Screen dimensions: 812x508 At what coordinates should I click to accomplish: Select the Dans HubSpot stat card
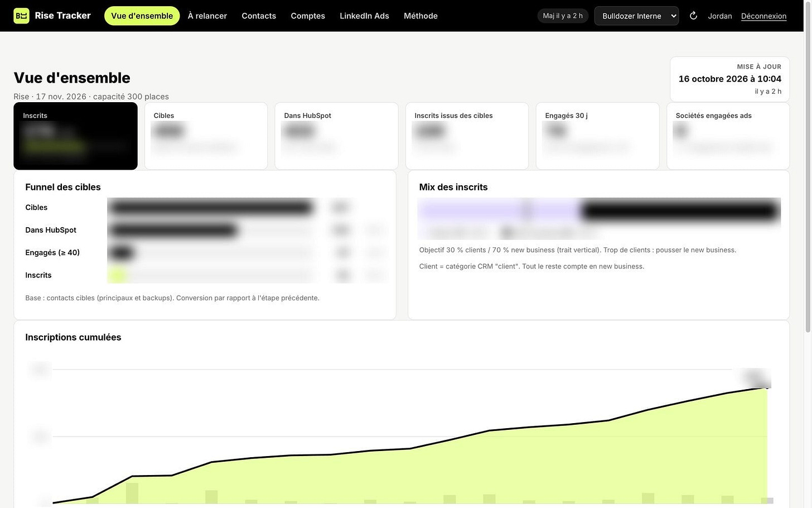click(x=336, y=136)
